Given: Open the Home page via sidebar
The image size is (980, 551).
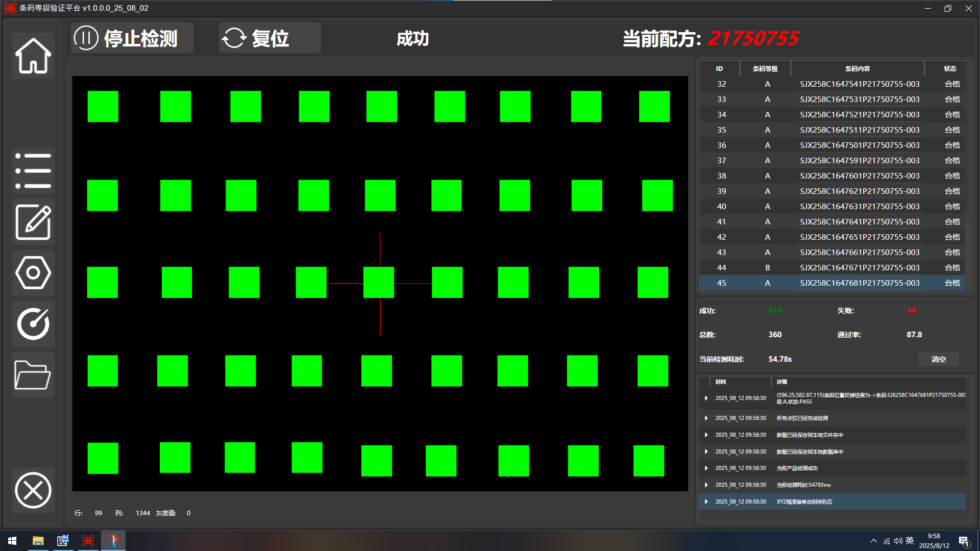Looking at the screenshot, I should click(x=33, y=55).
